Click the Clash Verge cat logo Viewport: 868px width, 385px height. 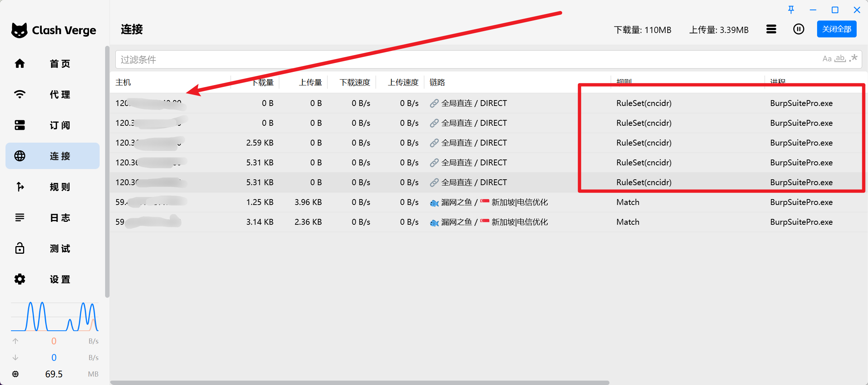point(19,30)
